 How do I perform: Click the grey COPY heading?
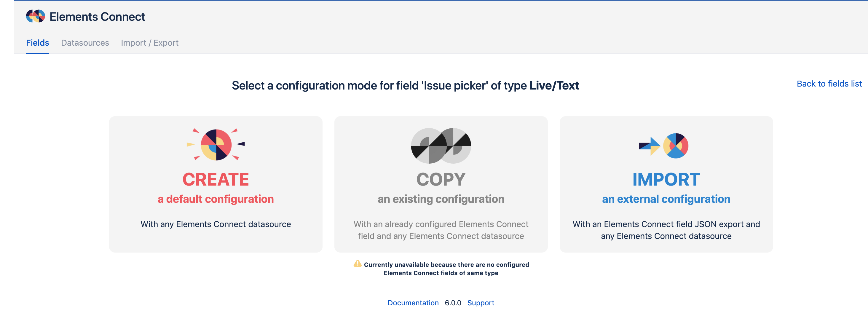(441, 179)
